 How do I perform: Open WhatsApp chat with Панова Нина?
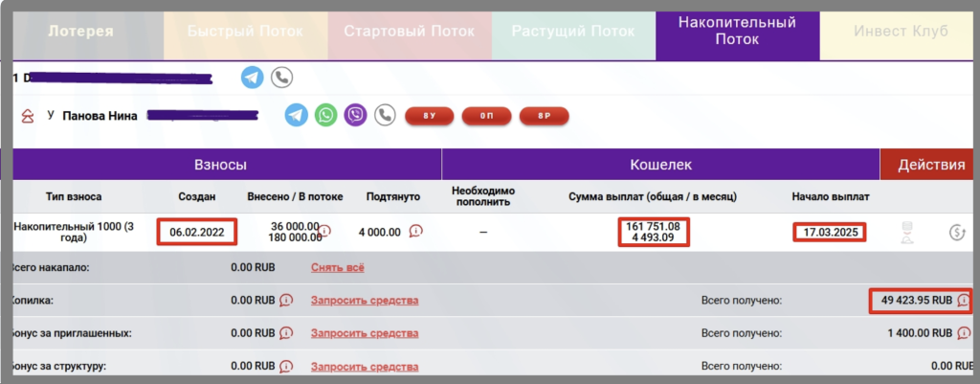[327, 115]
